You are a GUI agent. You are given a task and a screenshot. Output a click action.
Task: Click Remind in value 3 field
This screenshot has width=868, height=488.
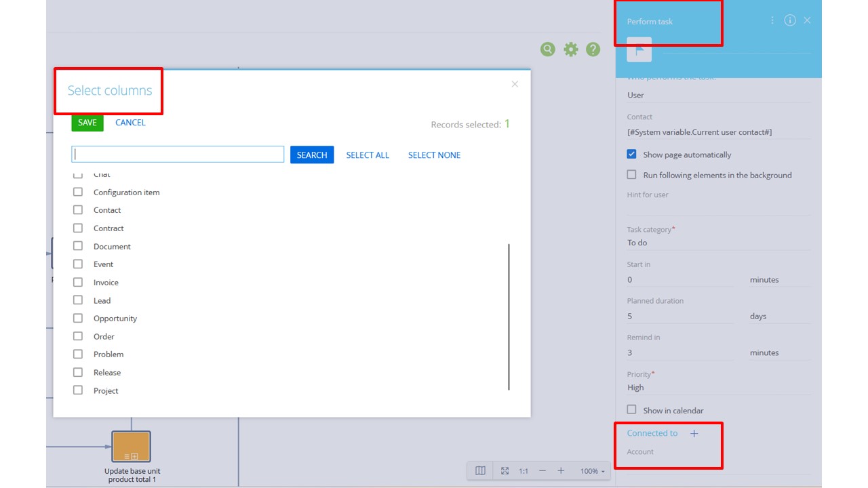pos(681,352)
